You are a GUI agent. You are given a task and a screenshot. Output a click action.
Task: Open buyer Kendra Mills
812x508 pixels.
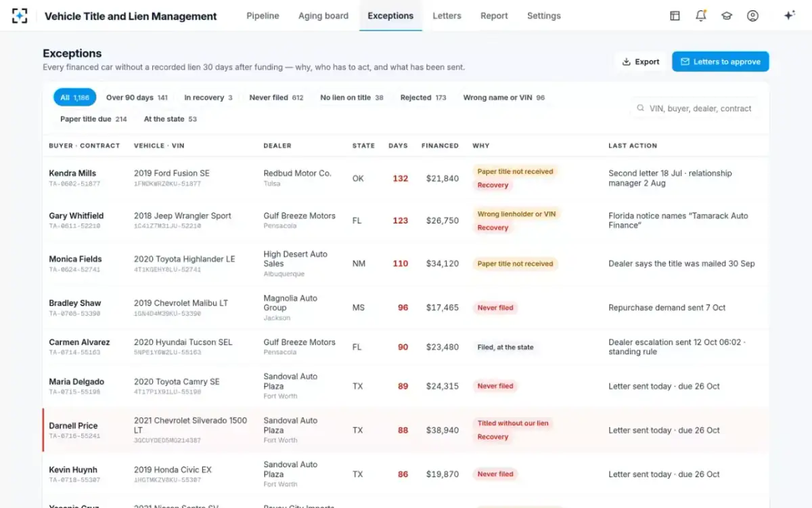[72, 173]
